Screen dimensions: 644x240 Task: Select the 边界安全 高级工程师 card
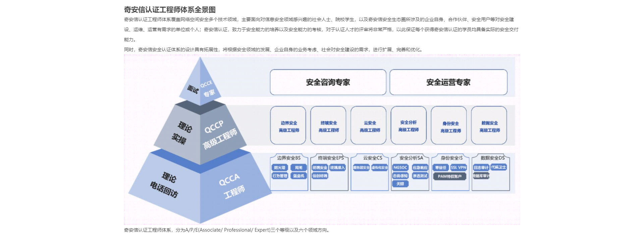pyautogui.click(x=288, y=126)
